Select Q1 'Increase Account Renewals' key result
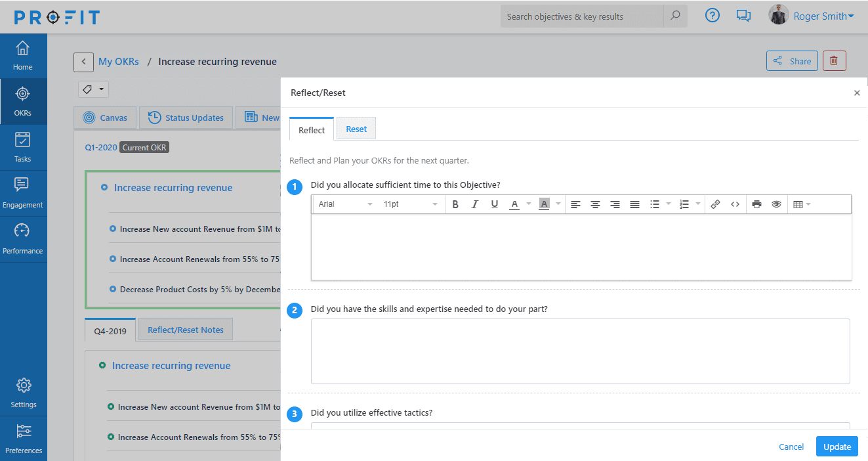The image size is (868, 461). [x=199, y=259]
